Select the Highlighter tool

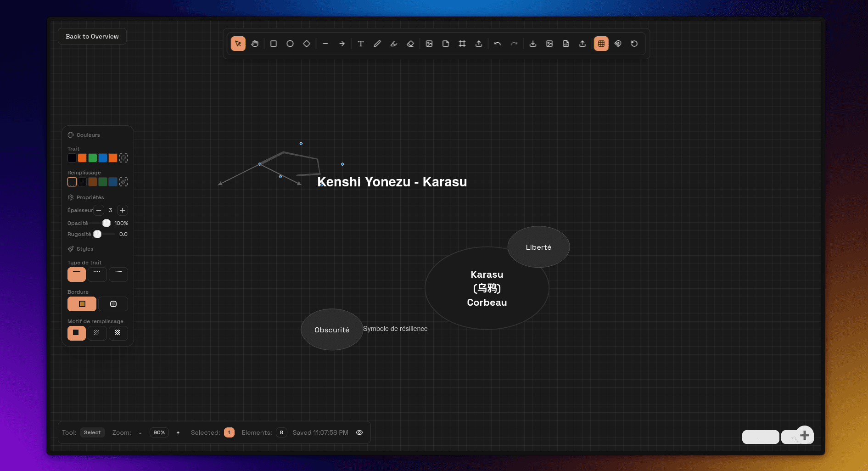click(394, 44)
